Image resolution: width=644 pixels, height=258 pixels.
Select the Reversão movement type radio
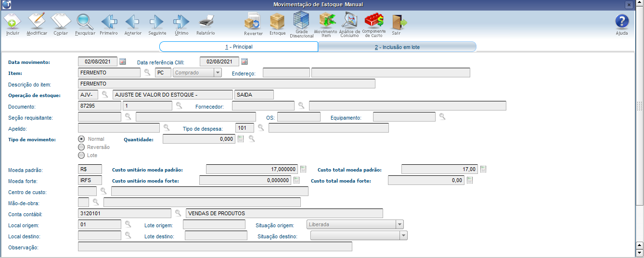[81, 147]
